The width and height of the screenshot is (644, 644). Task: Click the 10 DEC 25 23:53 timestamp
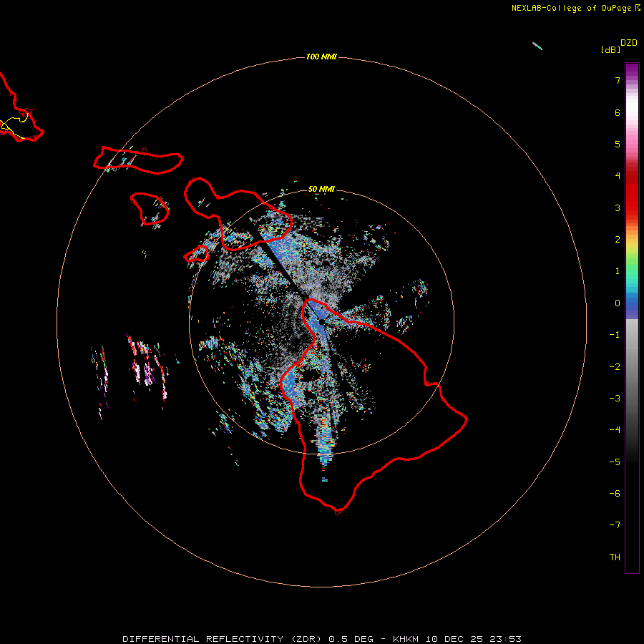[473, 639]
